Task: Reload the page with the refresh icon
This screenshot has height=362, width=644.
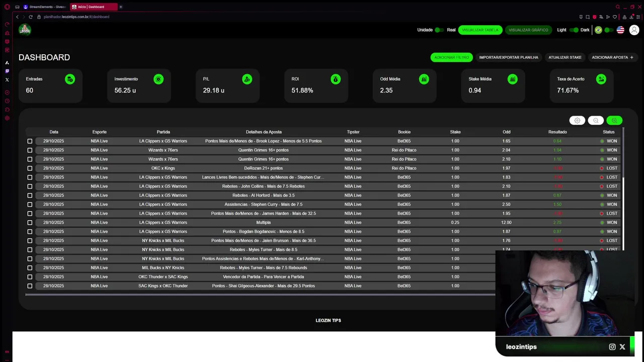Action: click(x=31, y=17)
